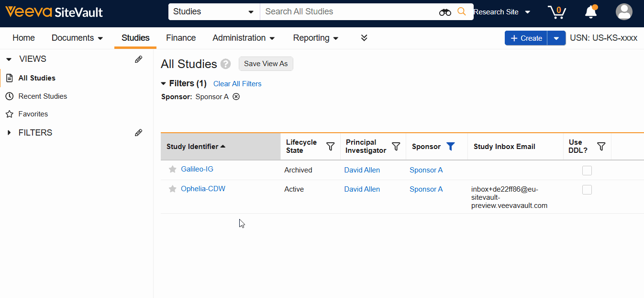The width and height of the screenshot is (644, 298).
Task: Go to the Finance tab
Action: pos(181,38)
